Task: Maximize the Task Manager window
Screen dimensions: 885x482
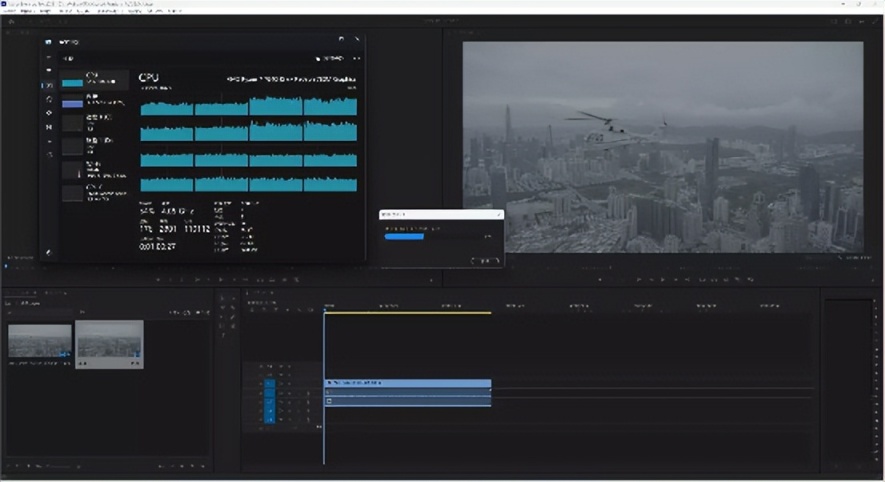Action: (x=341, y=39)
